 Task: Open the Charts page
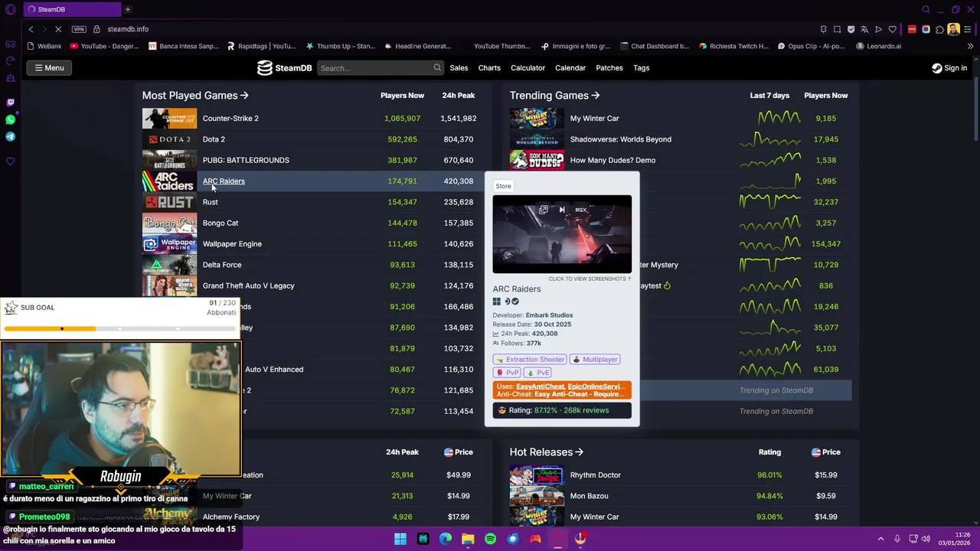(489, 68)
